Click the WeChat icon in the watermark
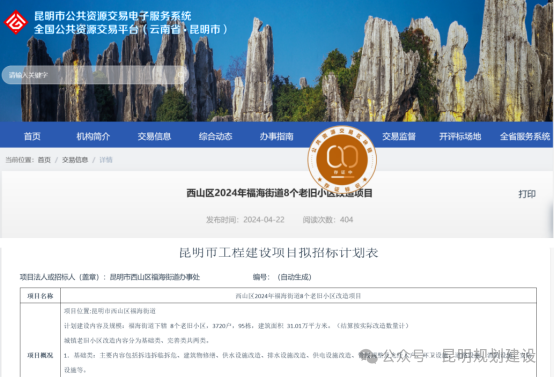The height and width of the screenshot is (378, 554). click(x=368, y=356)
